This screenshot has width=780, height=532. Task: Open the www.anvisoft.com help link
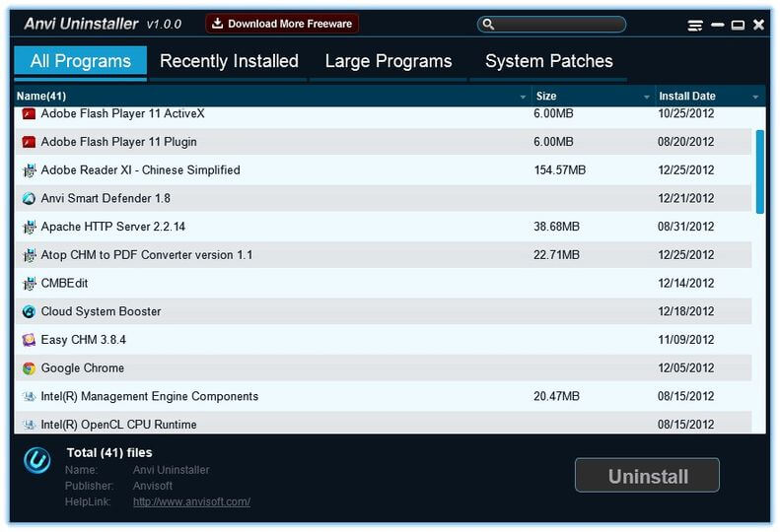point(191,501)
